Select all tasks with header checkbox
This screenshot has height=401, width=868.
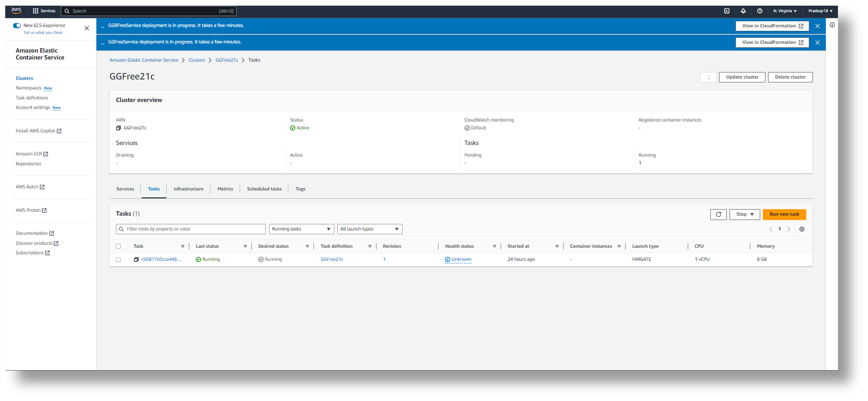pos(118,247)
